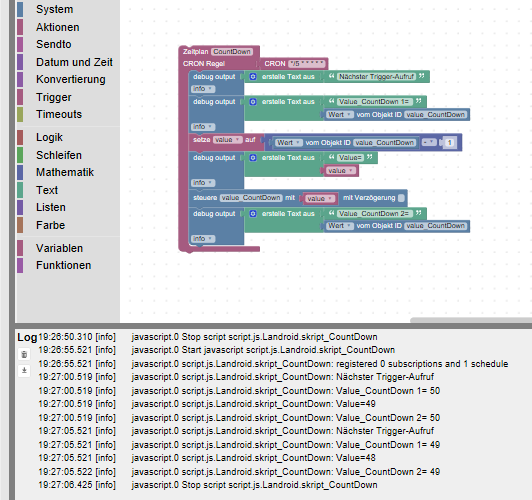Clear the log with the trash icon
Screen dimensions: 532x500
coord(24,354)
